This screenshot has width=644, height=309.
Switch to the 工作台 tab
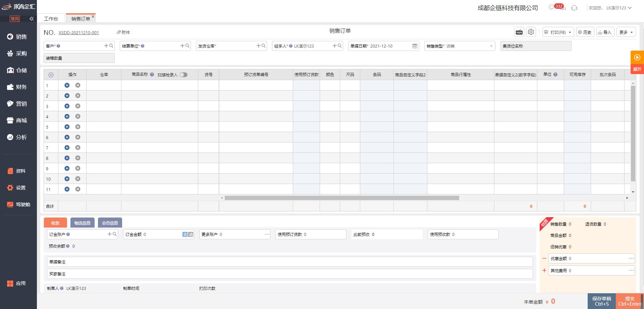click(51, 19)
